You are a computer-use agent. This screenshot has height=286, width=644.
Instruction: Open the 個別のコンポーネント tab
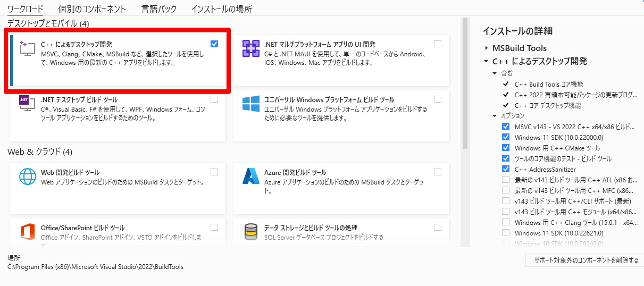(x=92, y=9)
